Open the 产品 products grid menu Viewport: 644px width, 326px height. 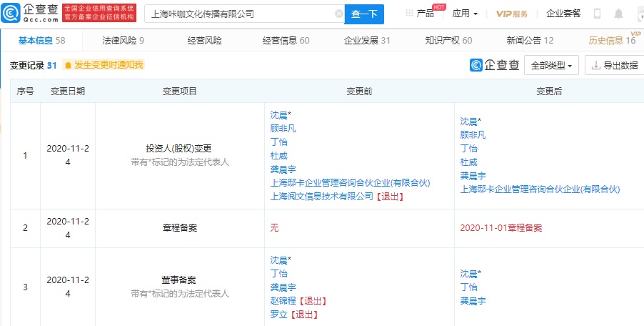point(420,14)
